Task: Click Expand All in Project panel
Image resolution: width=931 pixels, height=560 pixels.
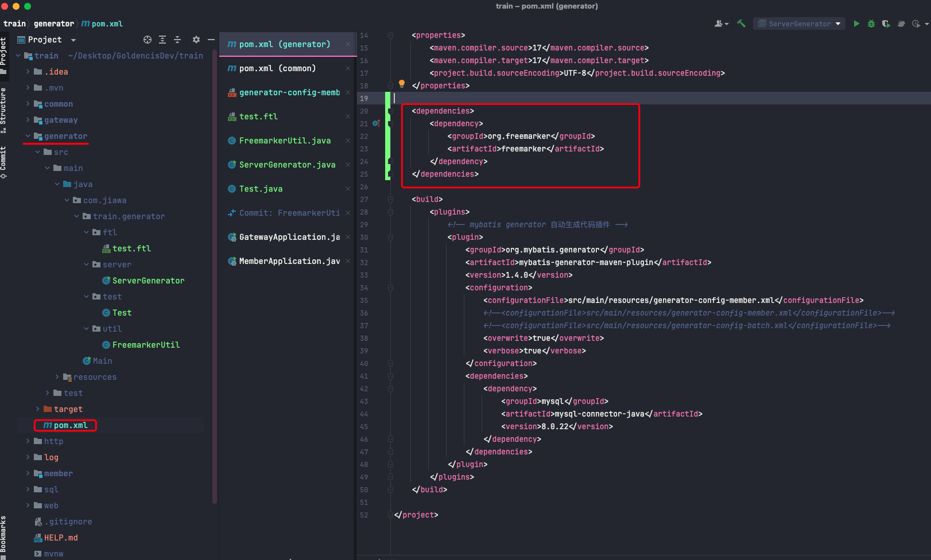Action: coord(162,40)
